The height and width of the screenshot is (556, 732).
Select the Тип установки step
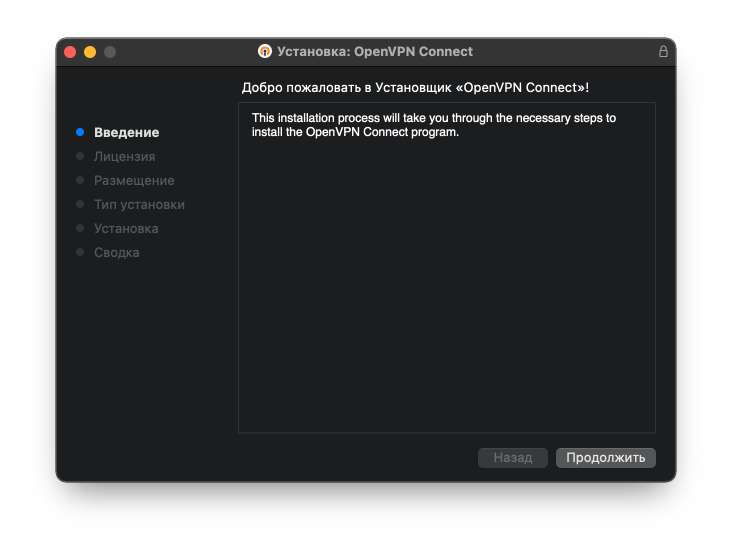click(x=139, y=204)
